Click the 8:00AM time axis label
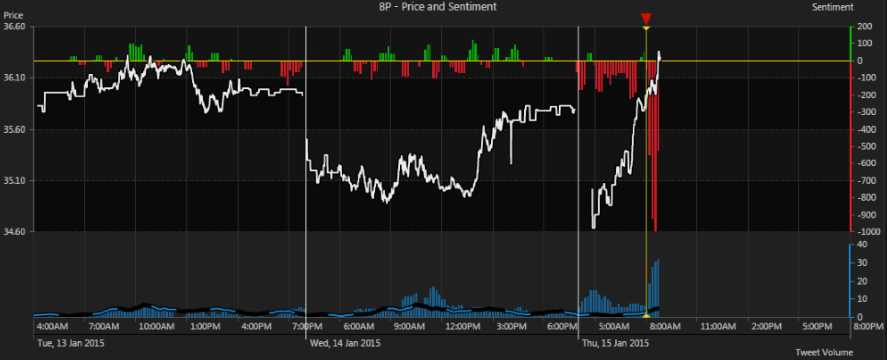The image size is (887, 360). [x=664, y=327]
